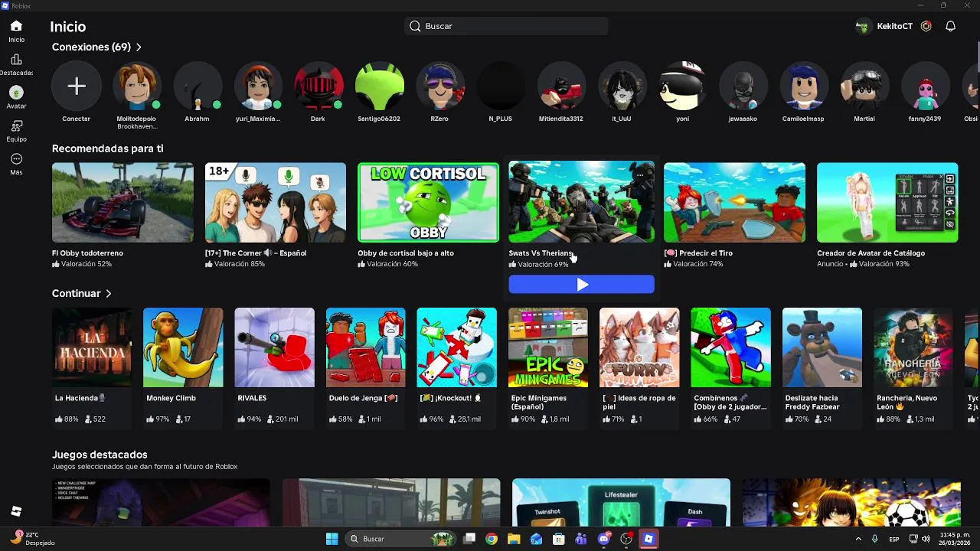Open yuri_Maximia friend avatar
Viewport: 980px width, 551px height.
tap(258, 86)
